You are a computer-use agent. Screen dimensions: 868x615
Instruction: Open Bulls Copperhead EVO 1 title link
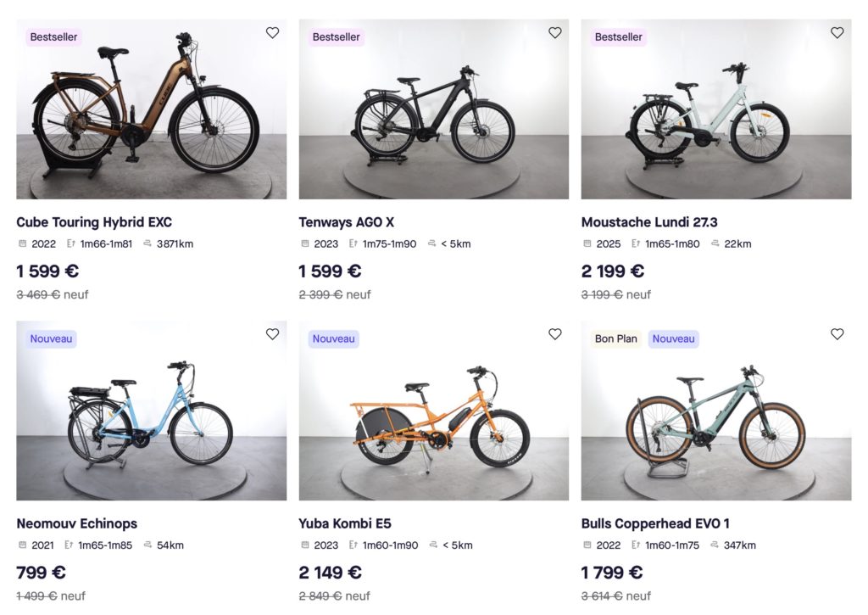coord(655,523)
